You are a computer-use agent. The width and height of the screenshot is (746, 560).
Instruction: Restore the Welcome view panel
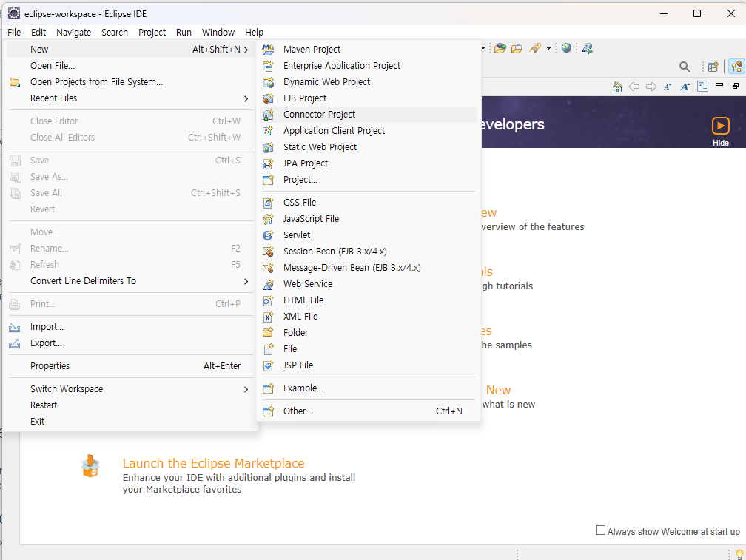click(736, 86)
